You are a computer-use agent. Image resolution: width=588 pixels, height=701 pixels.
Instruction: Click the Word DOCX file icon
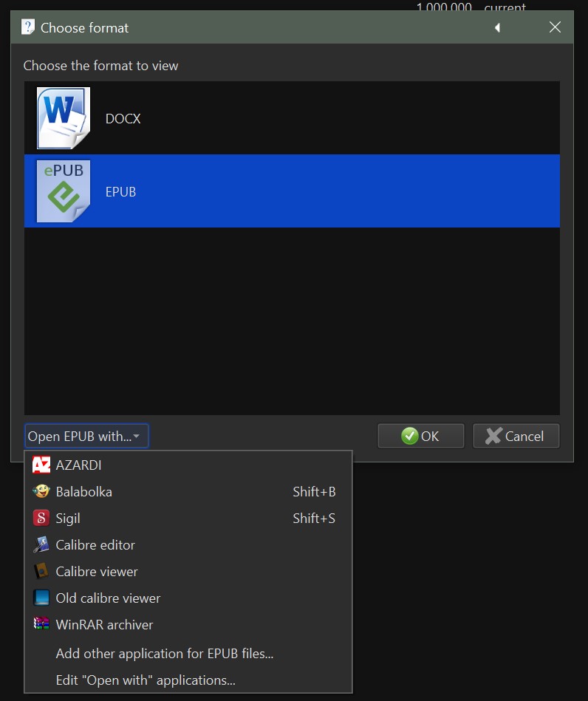(64, 118)
